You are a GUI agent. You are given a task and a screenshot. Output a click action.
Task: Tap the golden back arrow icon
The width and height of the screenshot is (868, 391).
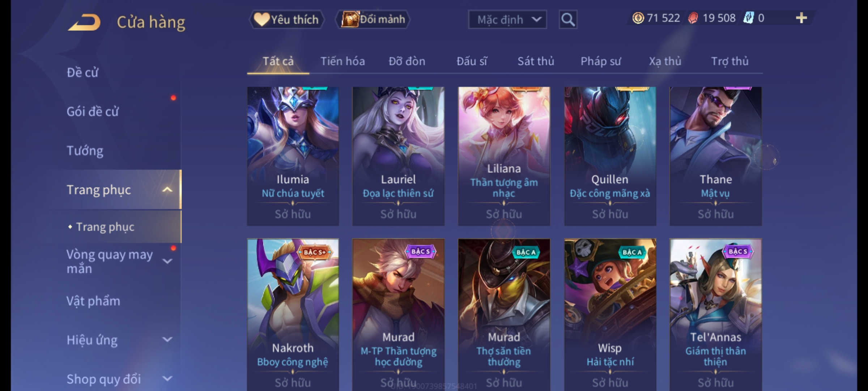coord(84,22)
